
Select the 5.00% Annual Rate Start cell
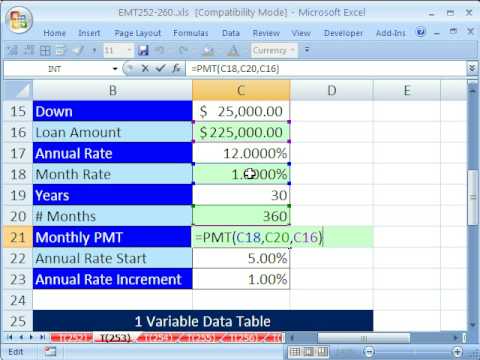tap(241, 258)
